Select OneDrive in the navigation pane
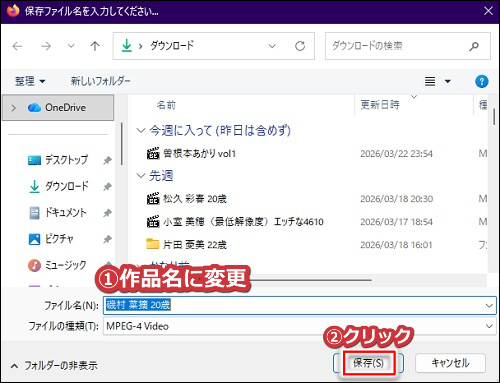This screenshot has width=500, height=383. click(58, 108)
